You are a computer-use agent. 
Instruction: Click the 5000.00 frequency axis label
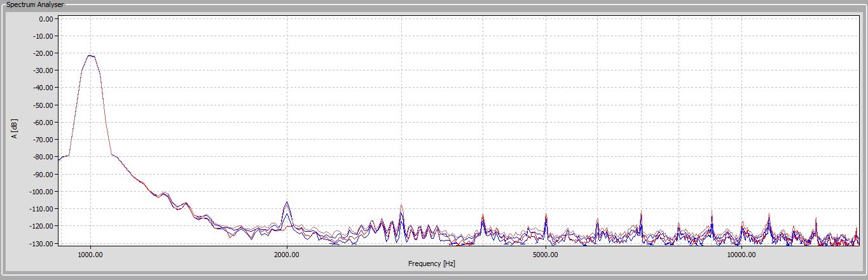coord(546,255)
